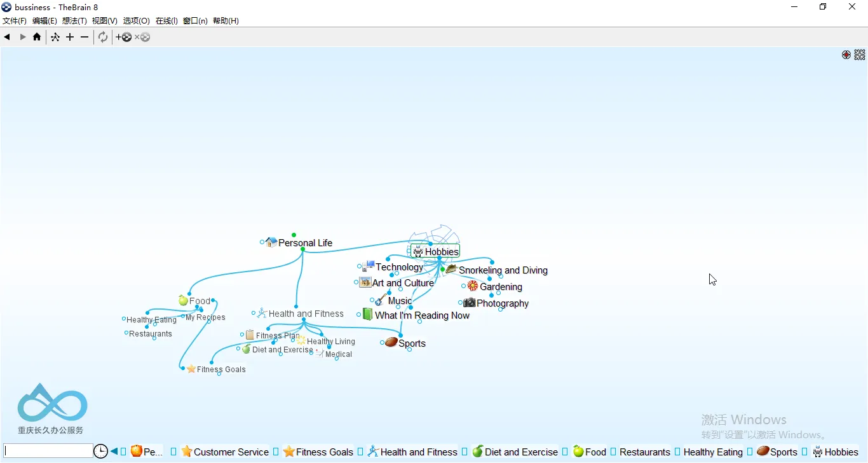The image size is (868, 463).
Task: Select the Sports thought in plex
Action: pos(412,343)
